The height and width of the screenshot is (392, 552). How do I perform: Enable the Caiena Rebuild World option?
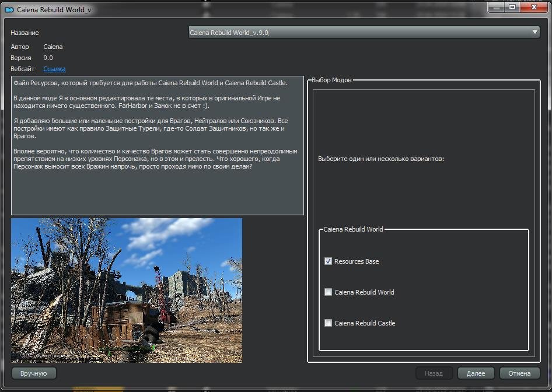point(328,292)
